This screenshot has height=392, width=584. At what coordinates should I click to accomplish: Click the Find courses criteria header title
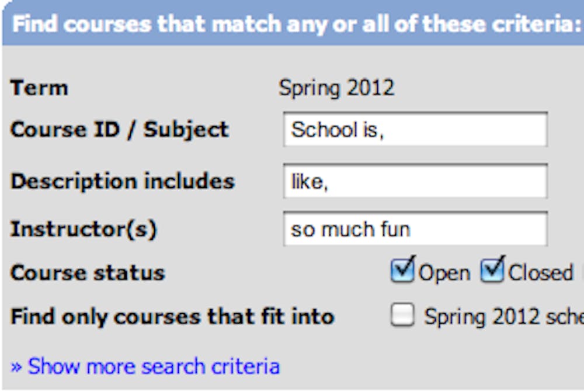[x=296, y=24]
